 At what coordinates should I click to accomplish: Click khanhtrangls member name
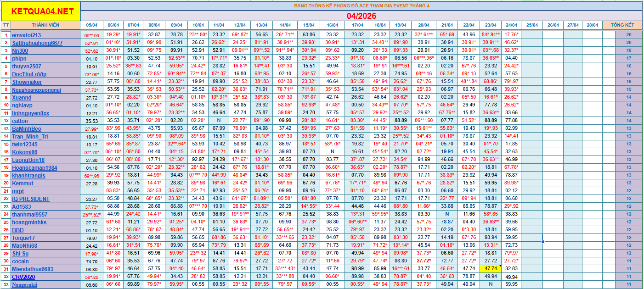click(28, 175)
